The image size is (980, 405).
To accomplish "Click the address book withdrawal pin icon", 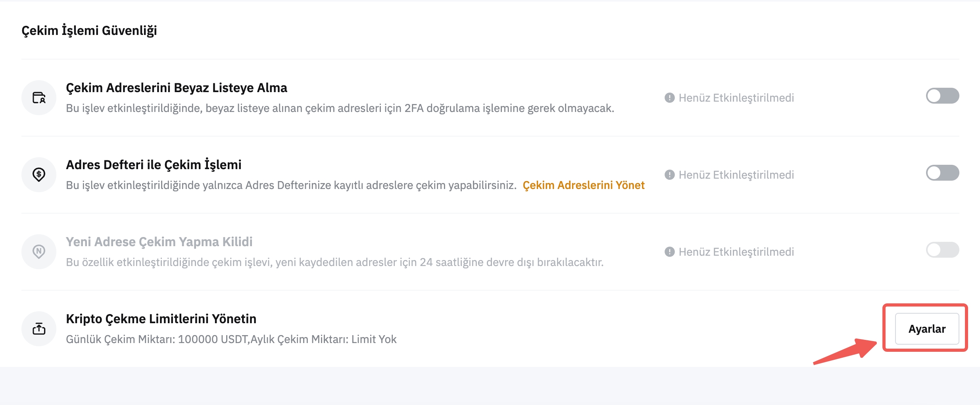I will pos(39,175).
